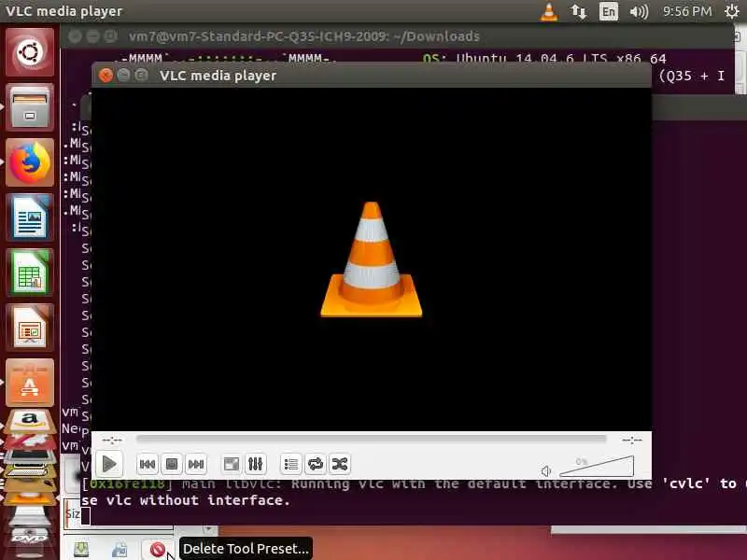Toggle the remaining time label in VLC
The width and height of the screenshot is (747, 560).
tap(632, 440)
